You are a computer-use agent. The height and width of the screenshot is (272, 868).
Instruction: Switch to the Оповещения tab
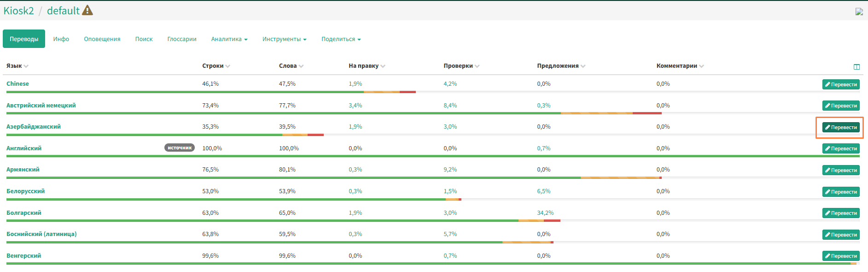pos(102,39)
